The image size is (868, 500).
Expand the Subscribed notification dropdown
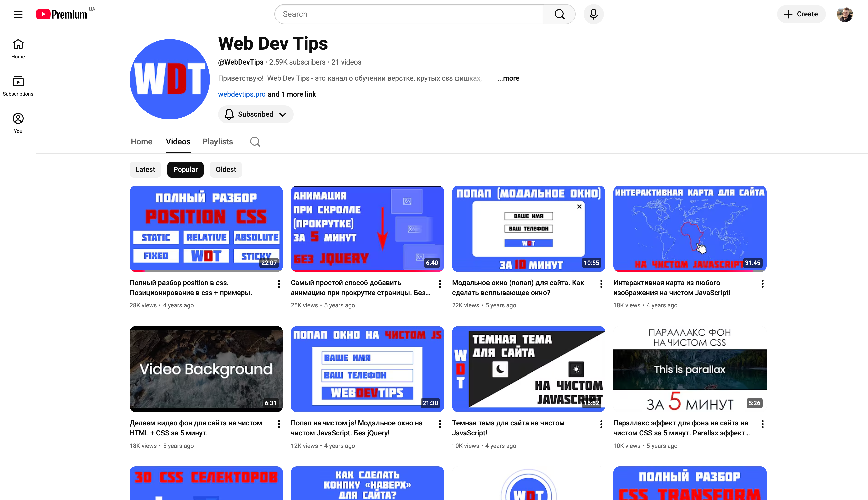click(255, 114)
